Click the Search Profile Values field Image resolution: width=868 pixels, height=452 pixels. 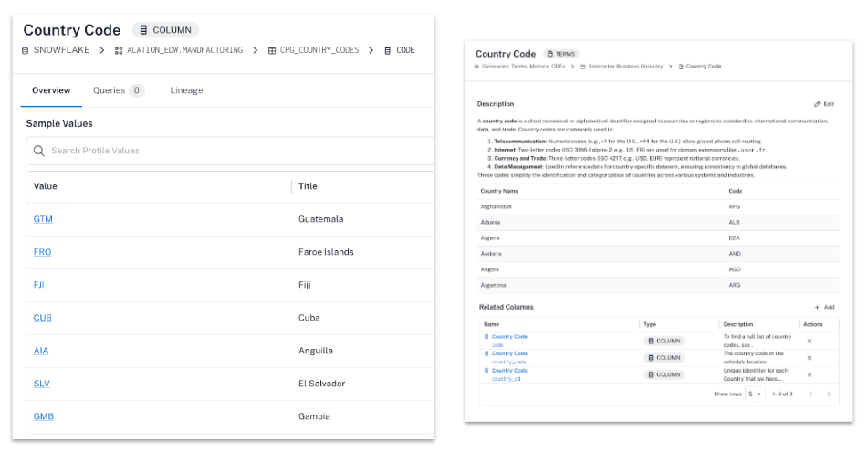pyautogui.click(x=228, y=151)
